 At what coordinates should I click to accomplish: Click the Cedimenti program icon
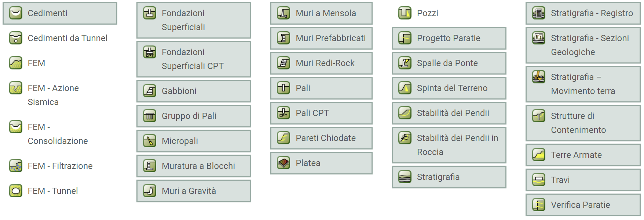pos(16,13)
